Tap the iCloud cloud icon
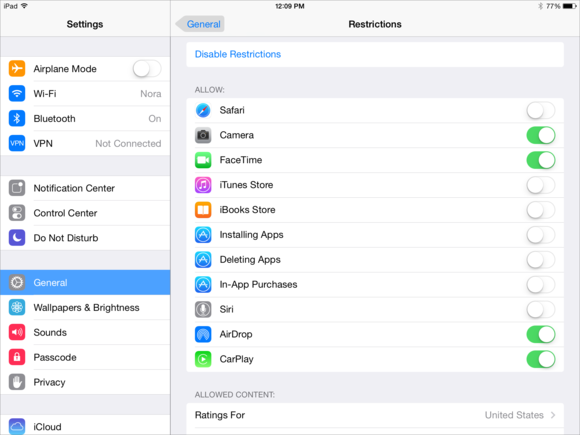 coord(17,426)
